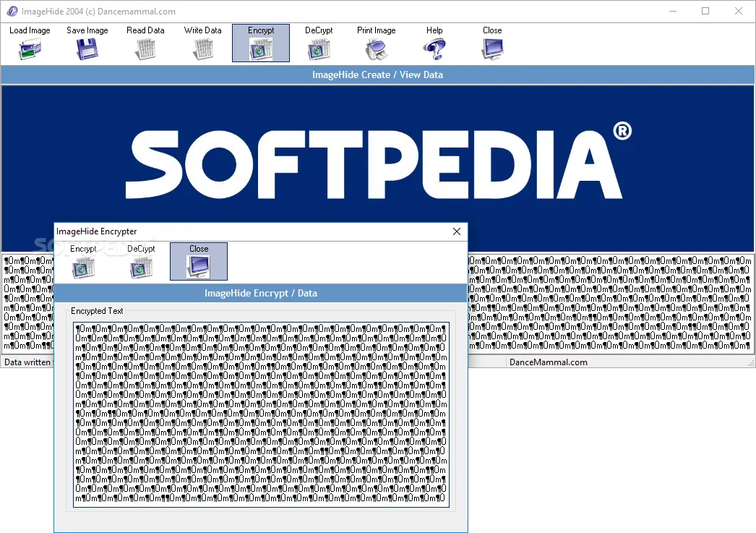
Task: Click the main window resize grip corner
Action: pyautogui.click(x=751, y=363)
